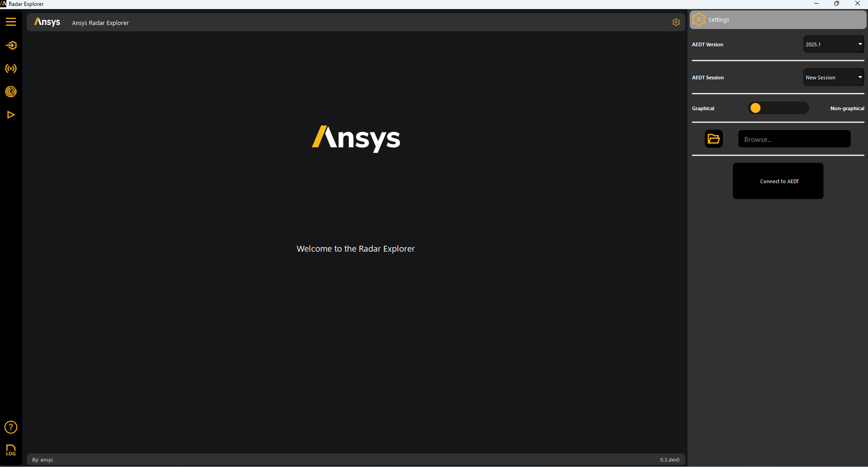This screenshot has width=868, height=467.
Task: Click the play triangle icon in the sidebar
Action: (11, 115)
